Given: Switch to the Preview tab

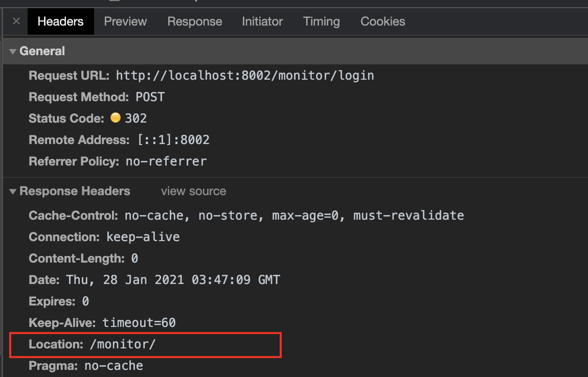Looking at the screenshot, I should tap(125, 21).
